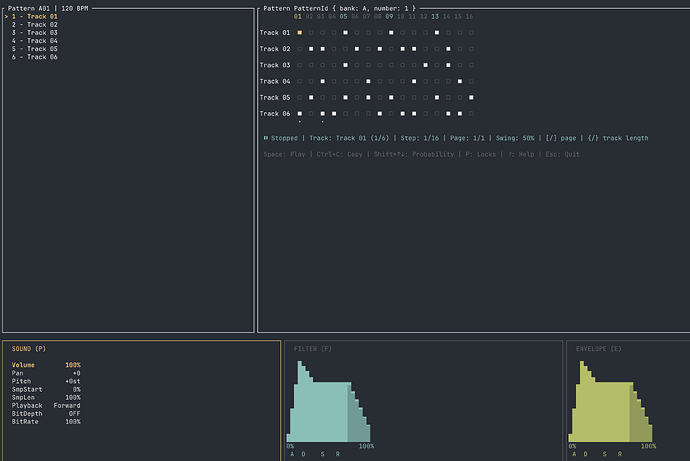Select Track 04 in the track list
The height and width of the screenshot is (461, 690).
35,40
